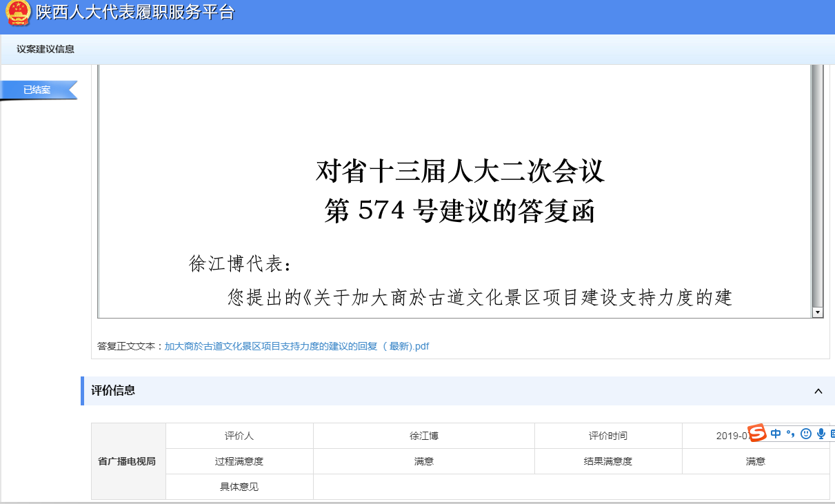Viewport: 835px width, 504px height.
Task: Click the 满意 value beside 结果满意度
Action: click(x=755, y=461)
